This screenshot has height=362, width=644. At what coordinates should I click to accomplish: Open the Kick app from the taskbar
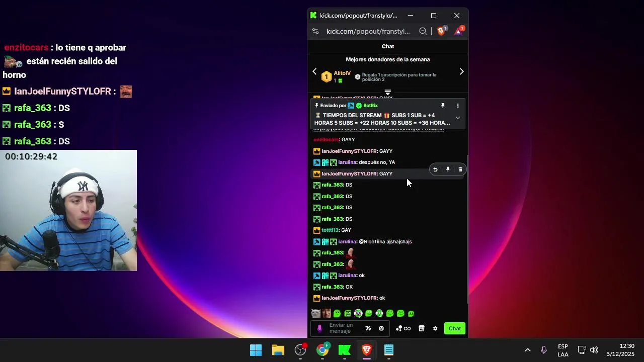tap(345, 350)
